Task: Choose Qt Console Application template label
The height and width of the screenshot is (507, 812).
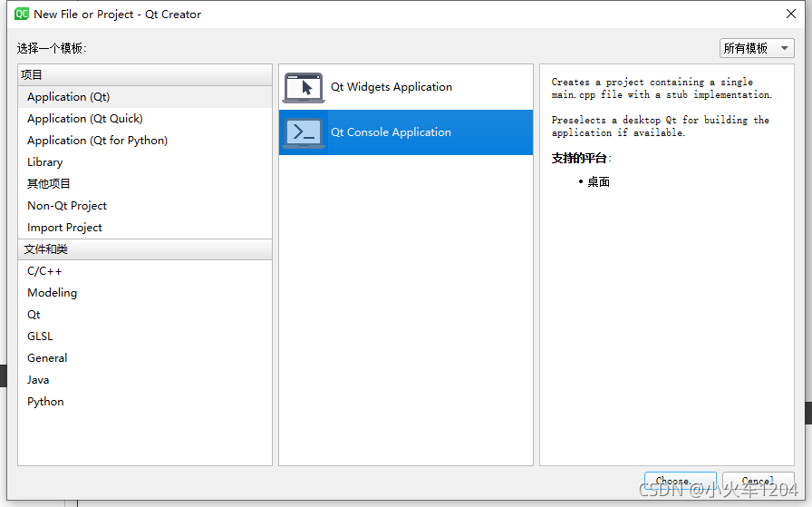Action: [391, 132]
